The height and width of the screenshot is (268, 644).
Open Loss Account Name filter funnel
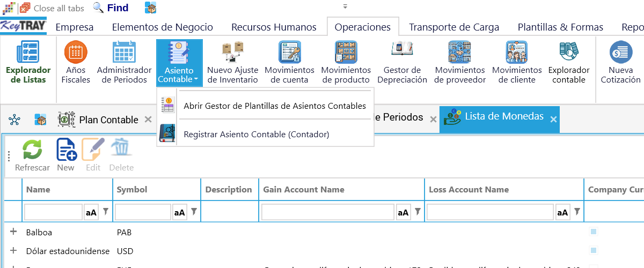pos(577,212)
